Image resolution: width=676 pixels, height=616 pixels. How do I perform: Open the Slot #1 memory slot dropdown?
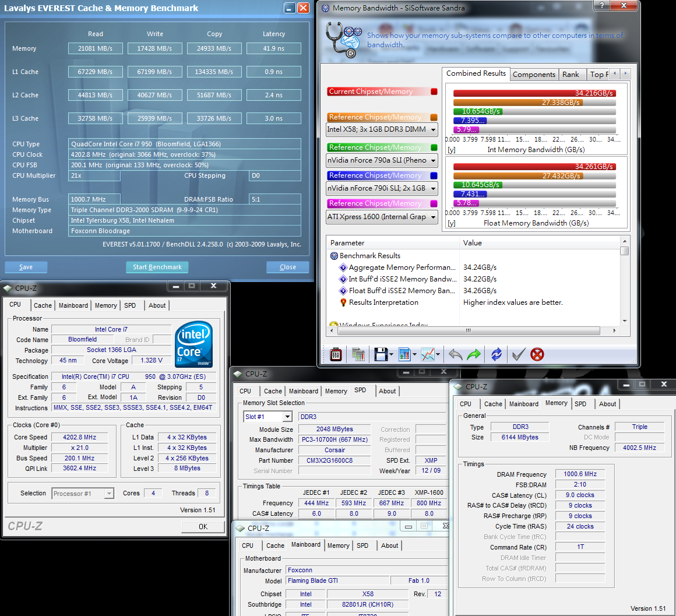coord(287,417)
